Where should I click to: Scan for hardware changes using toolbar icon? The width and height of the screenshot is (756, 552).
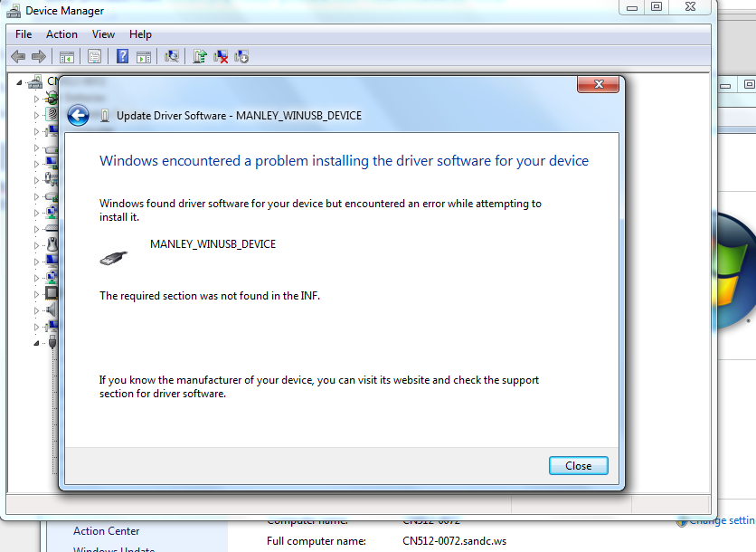172,56
